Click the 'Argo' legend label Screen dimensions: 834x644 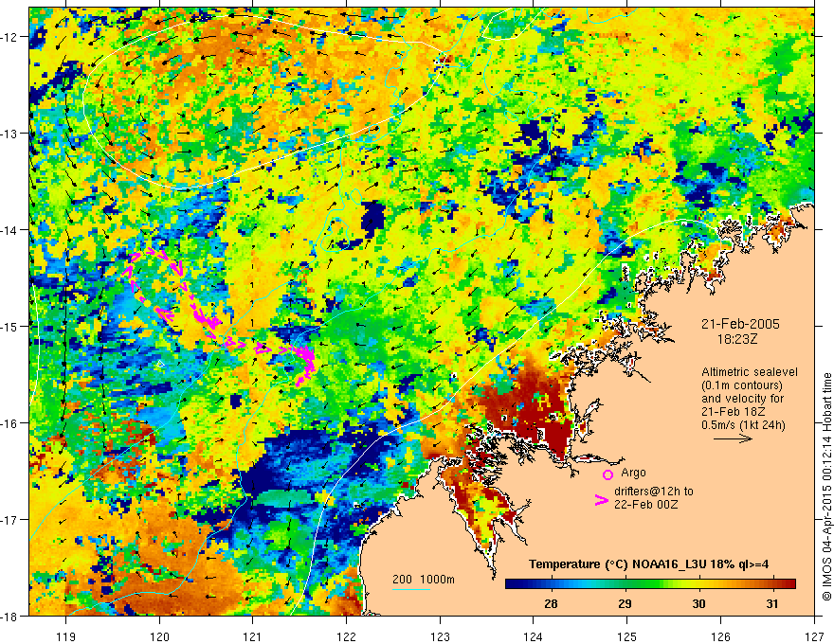(x=633, y=473)
